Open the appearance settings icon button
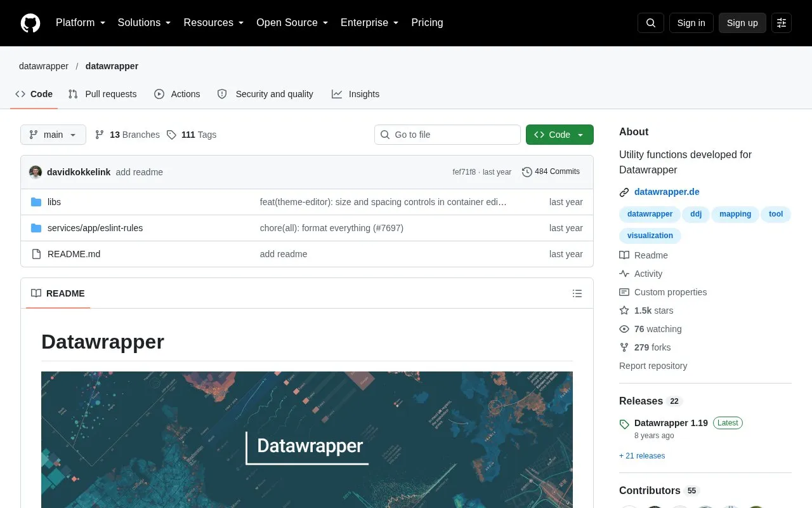 point(782,23)
